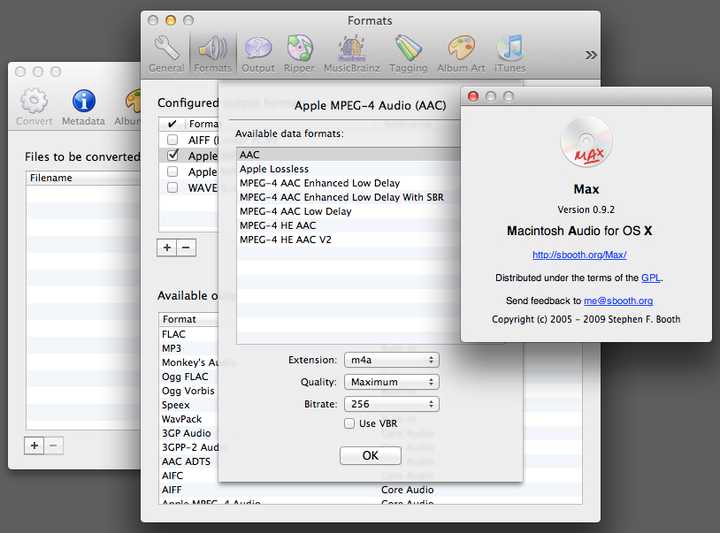This screenshot has width=720, height=533.
Task: Select FLAC in available output formats
Action: pyautogui.click(x=188, y=334)
